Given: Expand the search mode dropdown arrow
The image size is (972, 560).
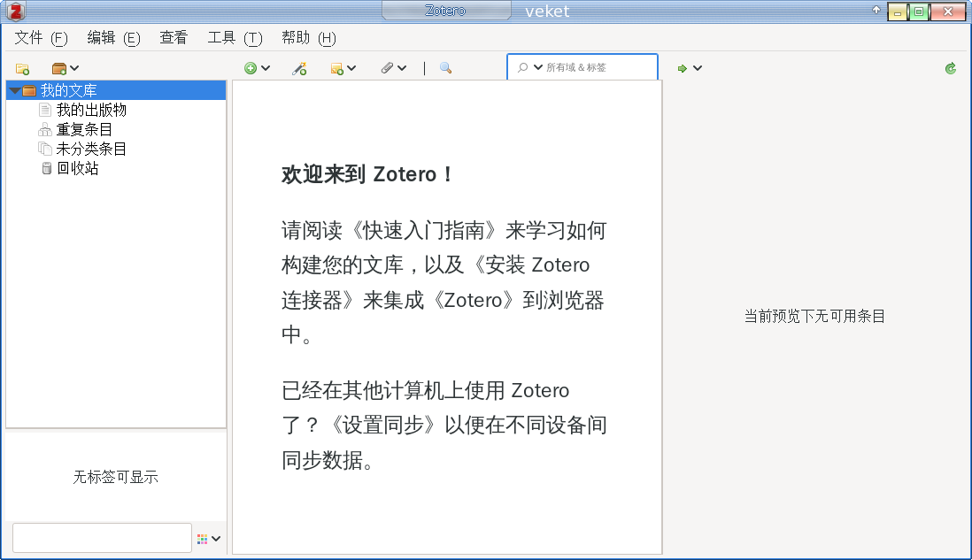Looking at the screenshot, I should [x=538, y=67].
